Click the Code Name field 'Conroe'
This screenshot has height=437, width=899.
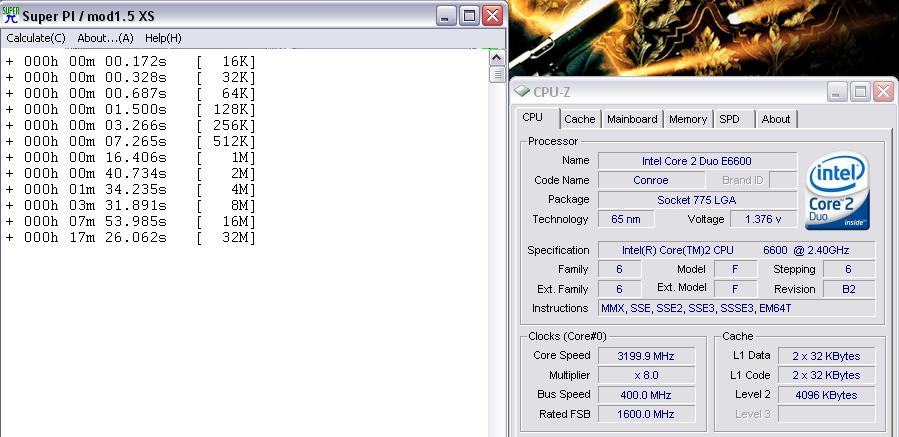coord(651,180)
